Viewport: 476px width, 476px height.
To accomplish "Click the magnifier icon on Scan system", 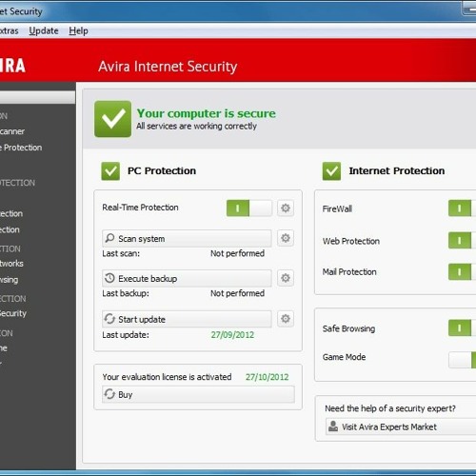I will tap(109, 238).
